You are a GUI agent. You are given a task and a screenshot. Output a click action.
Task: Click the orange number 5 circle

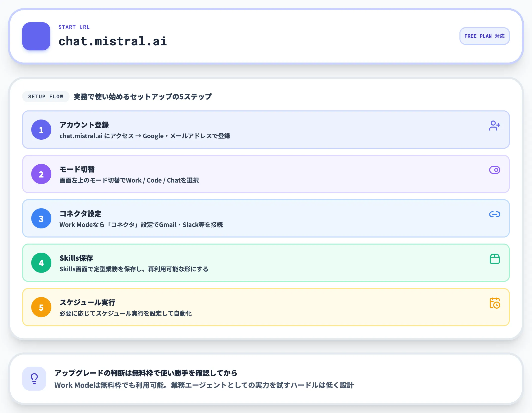41,307
